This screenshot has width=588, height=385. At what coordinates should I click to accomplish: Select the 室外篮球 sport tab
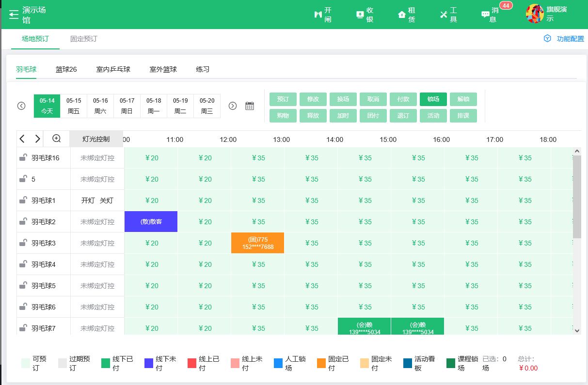click(x=163, y=69)
